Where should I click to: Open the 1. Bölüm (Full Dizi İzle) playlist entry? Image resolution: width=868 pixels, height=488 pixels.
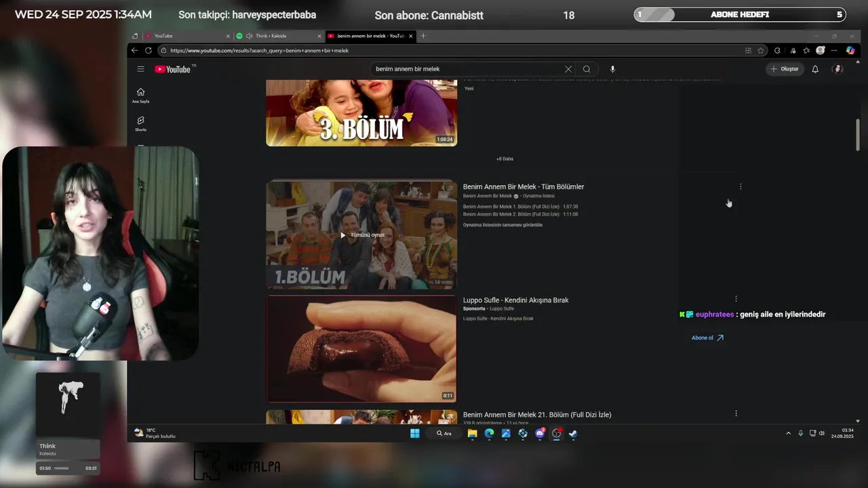click(520, 207)
